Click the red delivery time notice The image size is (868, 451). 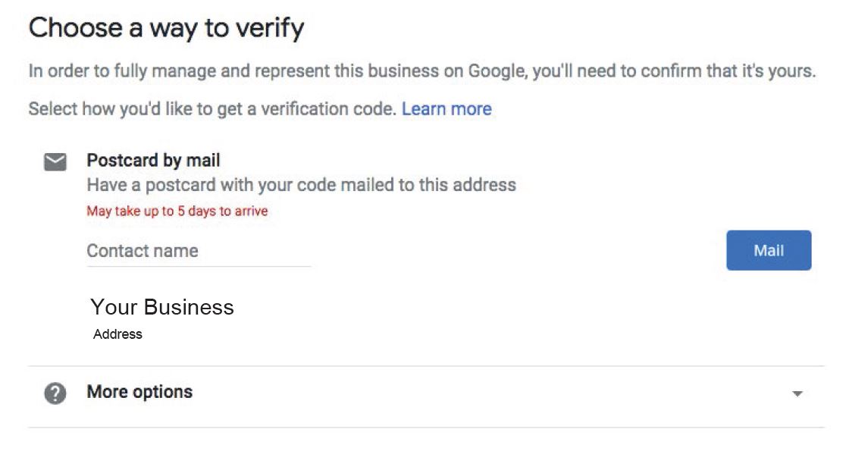click(177, 211)
